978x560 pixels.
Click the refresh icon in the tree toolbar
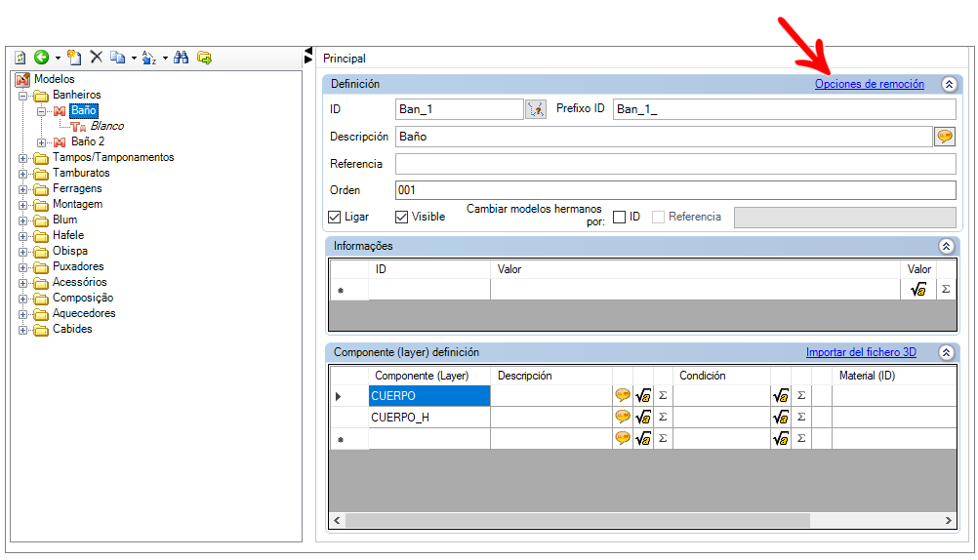[x=20, y=58]
